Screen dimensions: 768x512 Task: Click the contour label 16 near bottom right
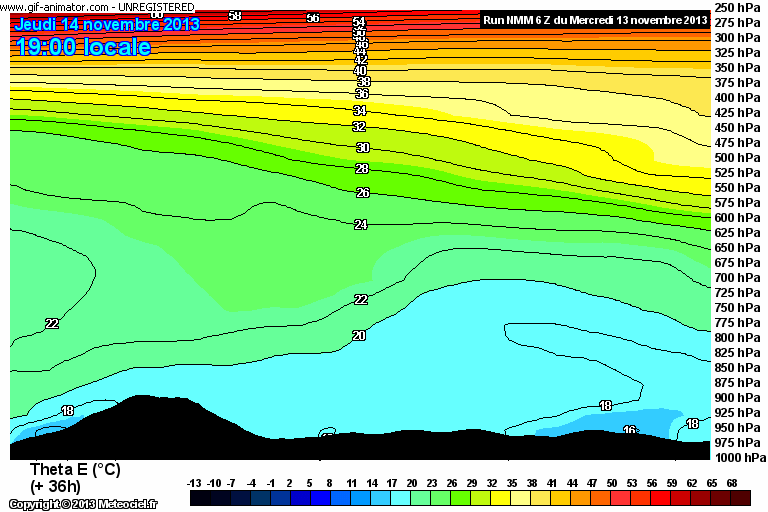[629, 430]
